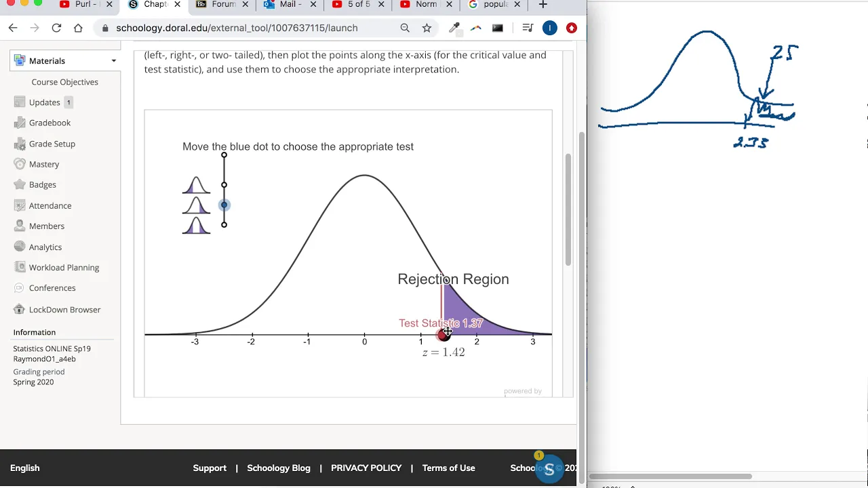Click the horizontal scrollbar of the drawing window
This screenshot has width=868, height=488.
pos(670,476)
